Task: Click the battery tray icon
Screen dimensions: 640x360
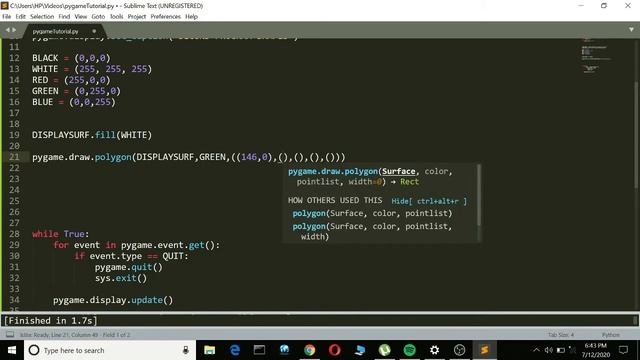Action: [x=561, y=350]
